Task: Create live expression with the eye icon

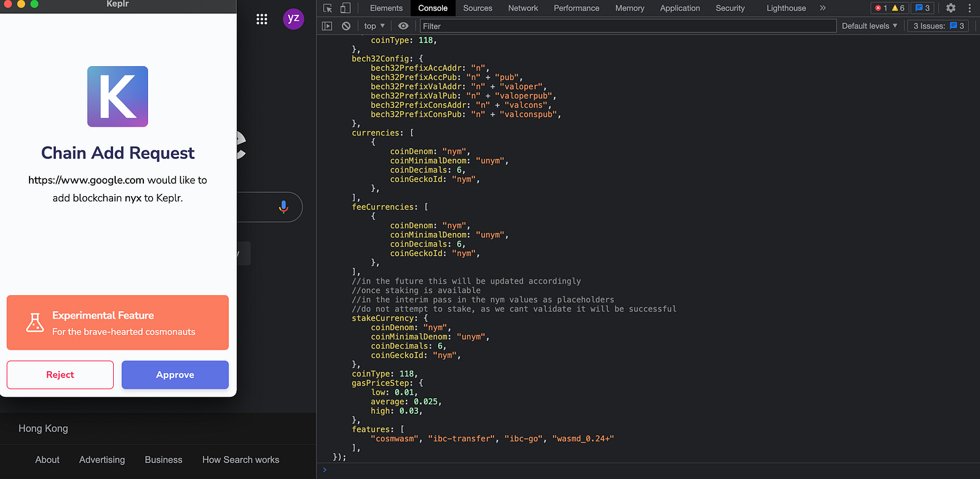Action: coord(403,26)
